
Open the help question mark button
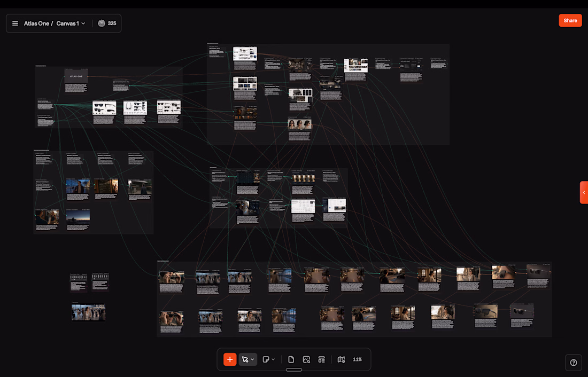click(574, 363)
